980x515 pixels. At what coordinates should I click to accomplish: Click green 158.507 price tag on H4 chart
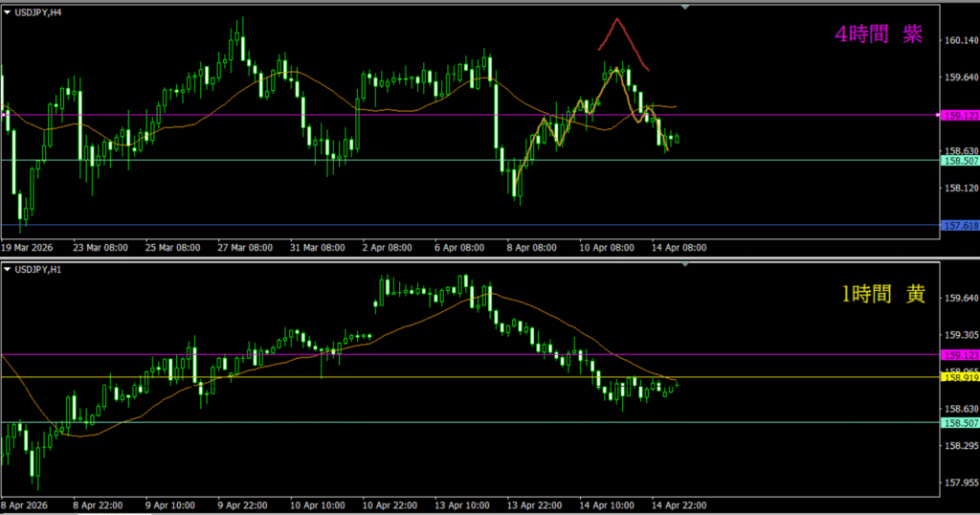[960, 162]
